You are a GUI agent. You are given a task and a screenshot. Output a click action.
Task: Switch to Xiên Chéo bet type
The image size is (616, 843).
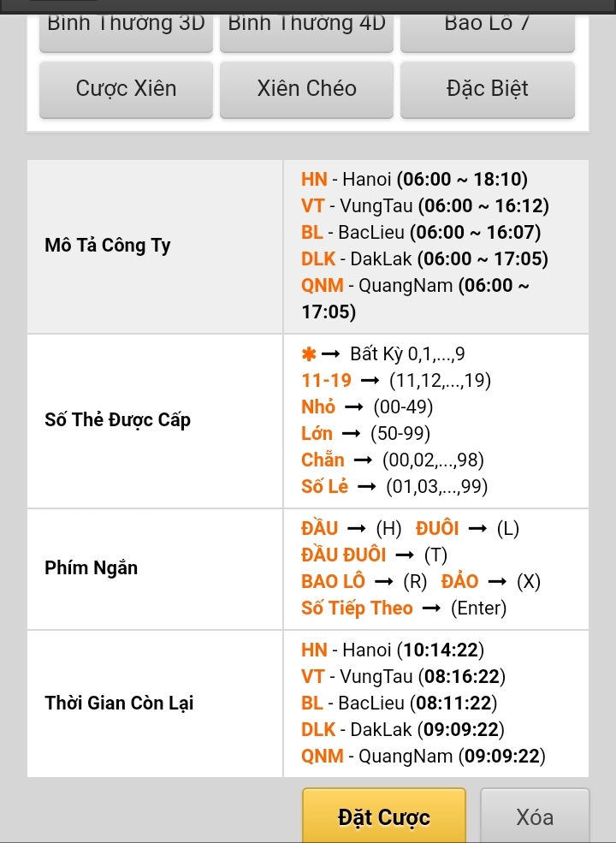click(x=306, y=89)
